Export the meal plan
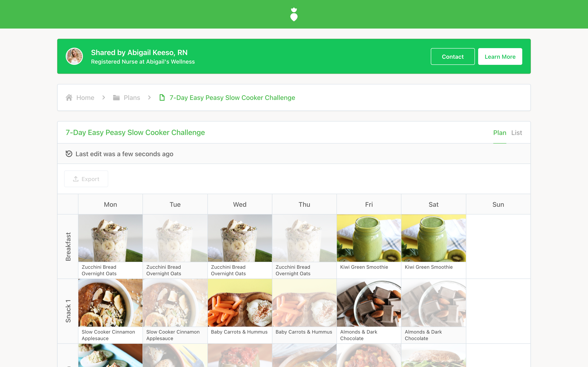The width and height of the screenshot is (588, 367). (x=86, y=179)
